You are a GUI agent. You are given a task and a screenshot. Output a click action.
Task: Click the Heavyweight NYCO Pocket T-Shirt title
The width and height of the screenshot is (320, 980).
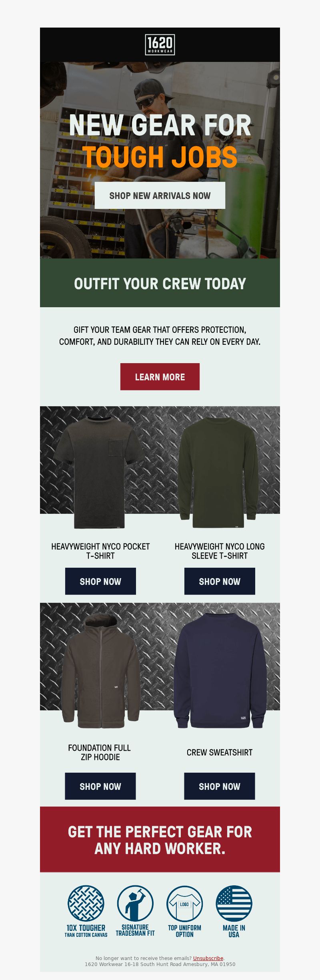100,551
